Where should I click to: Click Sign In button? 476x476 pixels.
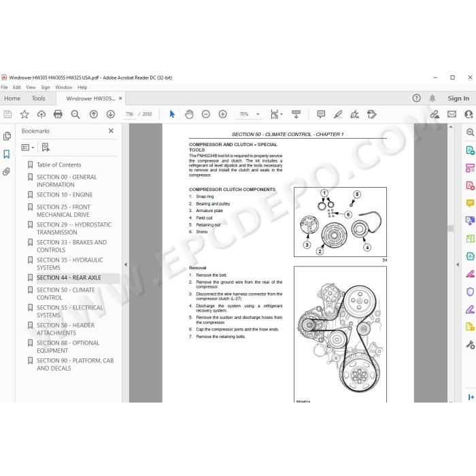(458, 99)
